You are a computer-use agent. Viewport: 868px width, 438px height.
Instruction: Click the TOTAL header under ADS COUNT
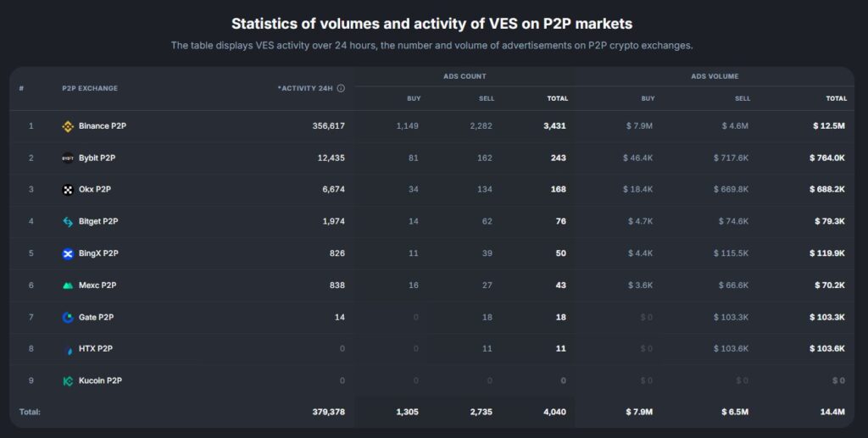coord(558,98)
